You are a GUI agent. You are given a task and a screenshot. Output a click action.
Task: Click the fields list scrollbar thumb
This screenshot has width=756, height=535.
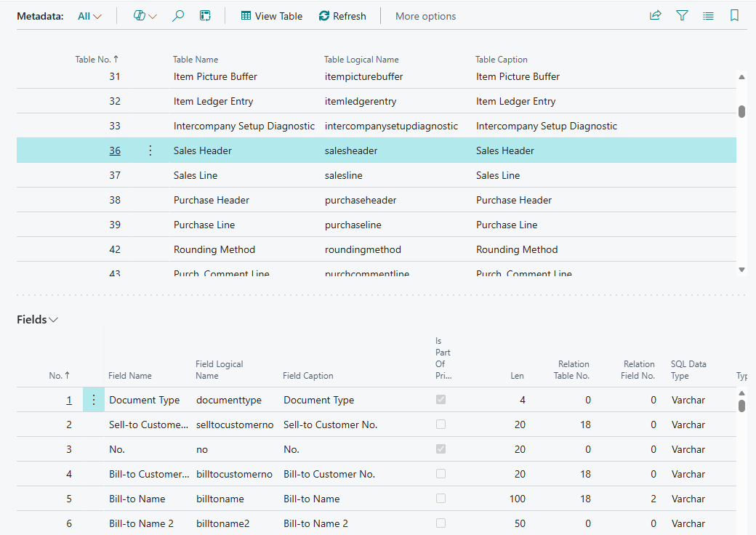coord(741,406)
